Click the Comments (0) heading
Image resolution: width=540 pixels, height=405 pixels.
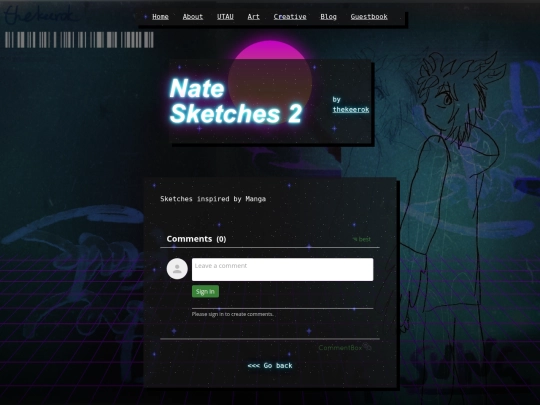[x=196, y=239]
